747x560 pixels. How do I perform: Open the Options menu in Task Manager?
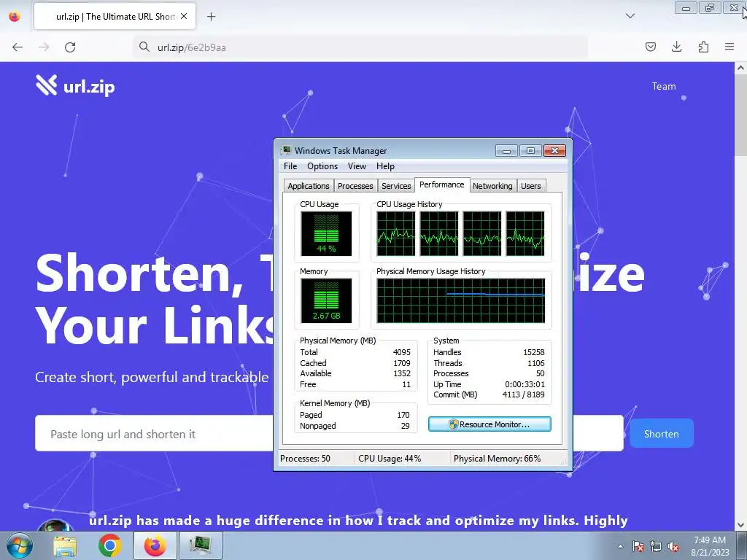pyautogui.click(x=322, y=166)
